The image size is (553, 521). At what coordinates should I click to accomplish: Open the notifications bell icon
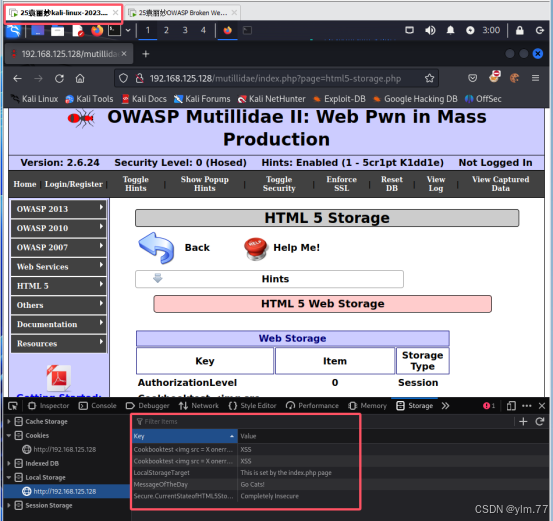pyautogui.click(x=450, y=30)
